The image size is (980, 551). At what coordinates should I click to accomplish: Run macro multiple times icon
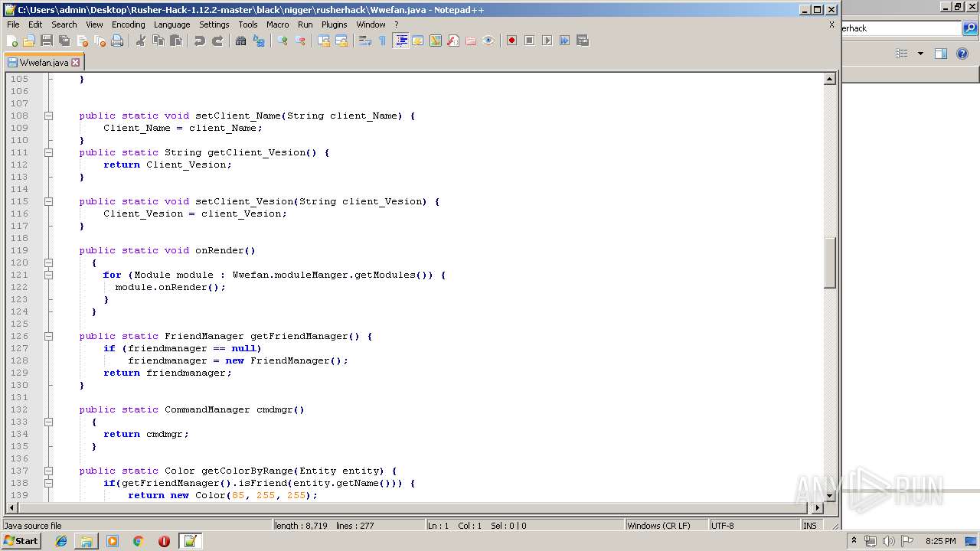click(x=565, y=41)
